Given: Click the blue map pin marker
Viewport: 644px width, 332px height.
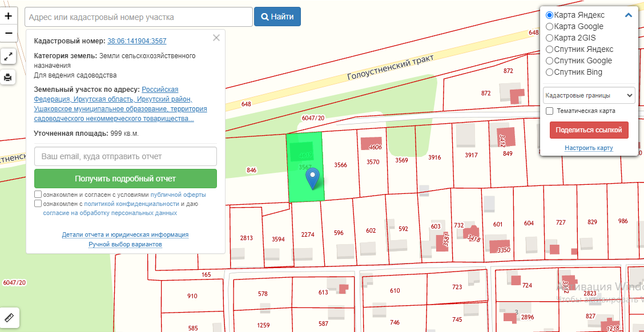Looking at the screenshot, I should click(x=312, y=179).
